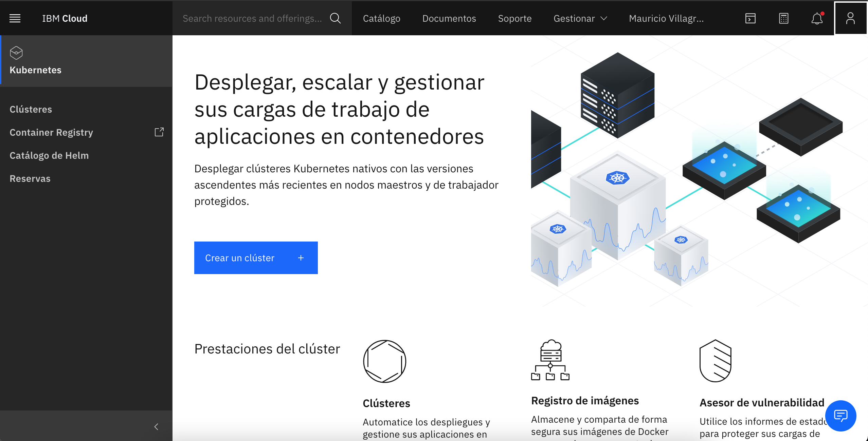Expand Container Registry external link option
The height and width of the screenshot is (441, 868).
point(159,132)
